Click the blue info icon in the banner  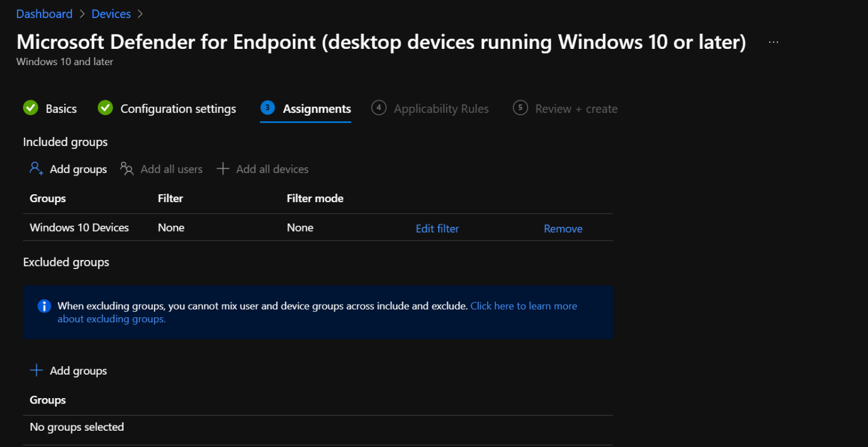(44, 306)
